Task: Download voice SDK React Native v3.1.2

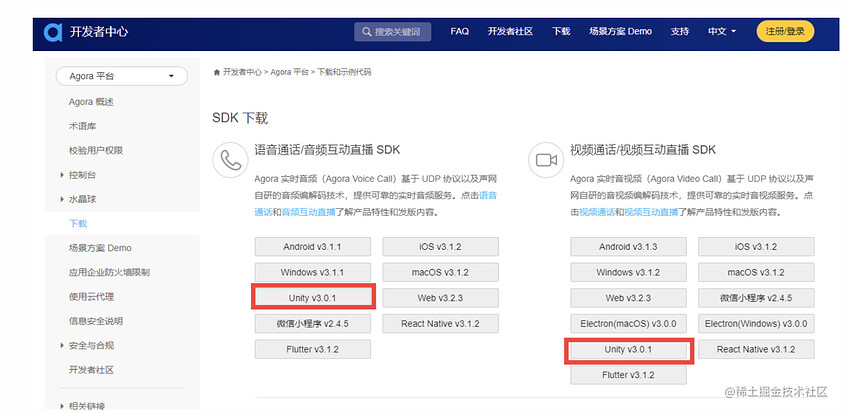Action: (440, 324)
